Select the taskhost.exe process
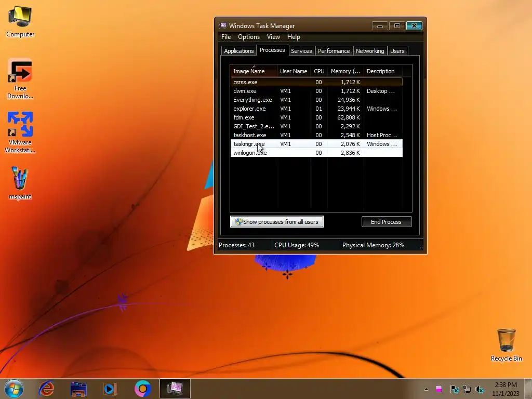Screen dimensions: 532x399 [x=316, y=135]
